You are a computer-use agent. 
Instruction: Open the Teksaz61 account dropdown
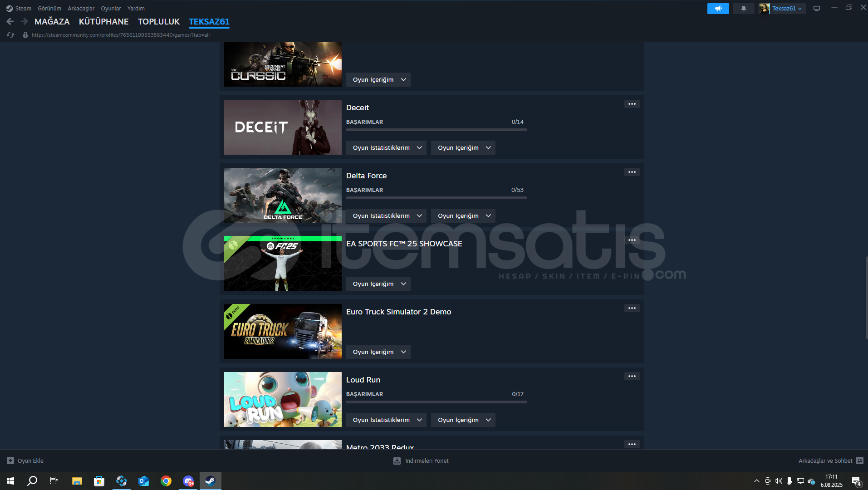[x=787, y=9]
